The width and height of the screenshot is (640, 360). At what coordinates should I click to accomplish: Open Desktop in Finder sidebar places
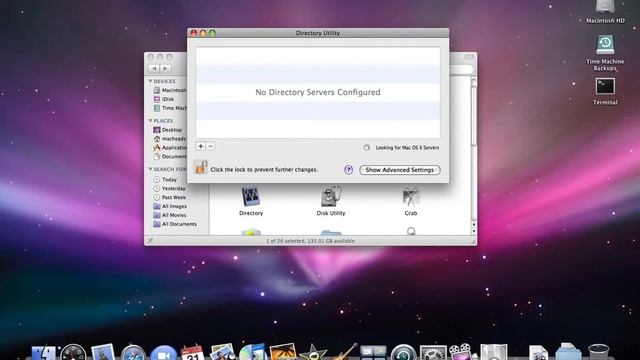click(167, 130)
